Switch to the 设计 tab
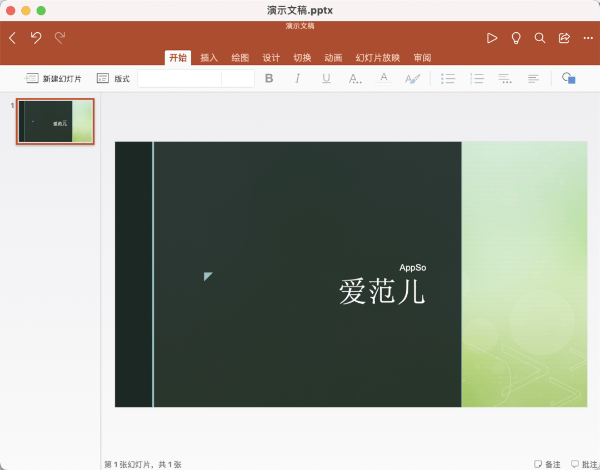This screenshot has height=470, width=600. click(x=271, y=58)
